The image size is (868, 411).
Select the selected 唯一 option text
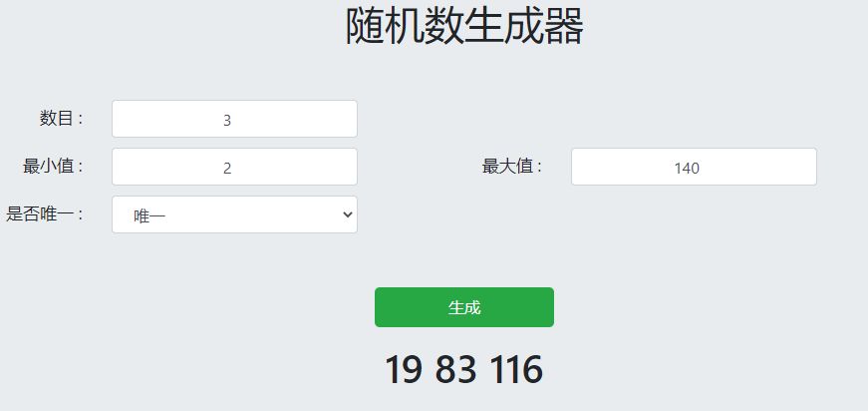pyautogui.click(x=149, y=215)
